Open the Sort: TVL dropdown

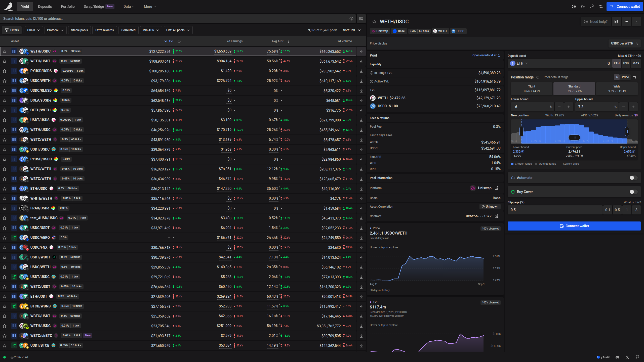(352, 30)
